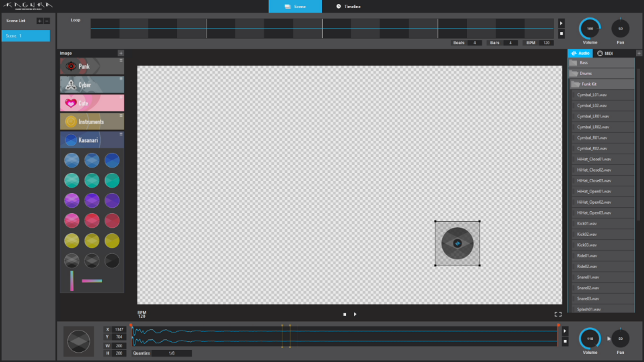Image resolution: width=644 pixels, height=362 pixels.
Task: Select the gray circle object on canvas
Action: [x=458, y=243]
